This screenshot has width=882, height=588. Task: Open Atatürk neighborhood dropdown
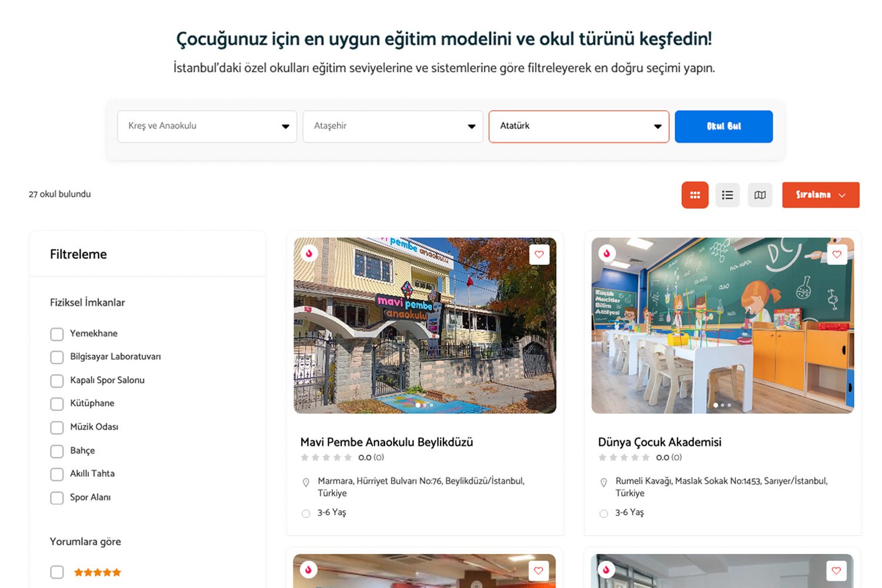point(579,126)
